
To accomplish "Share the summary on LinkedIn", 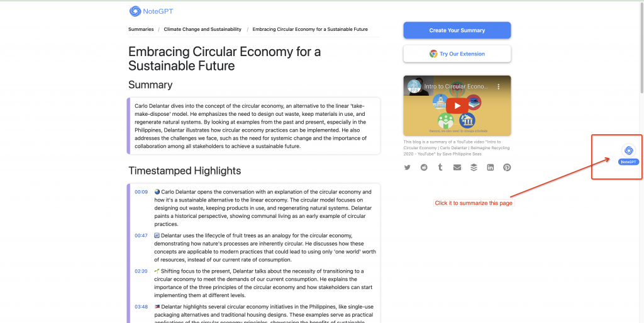I will [490, 167].
